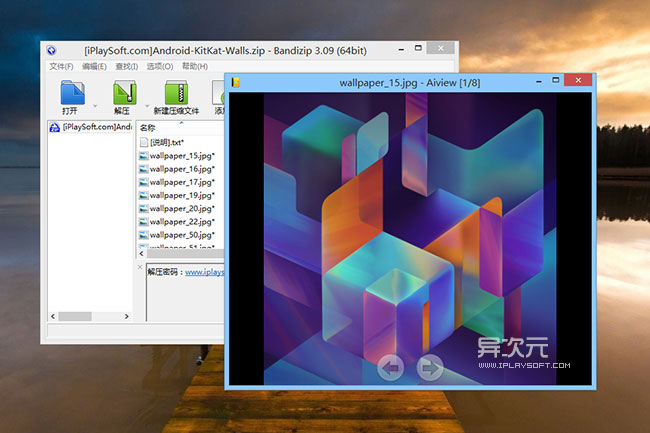Show previous image with left arrow in Aiview
Screen dimensions: 650x433
click(390, 368)
